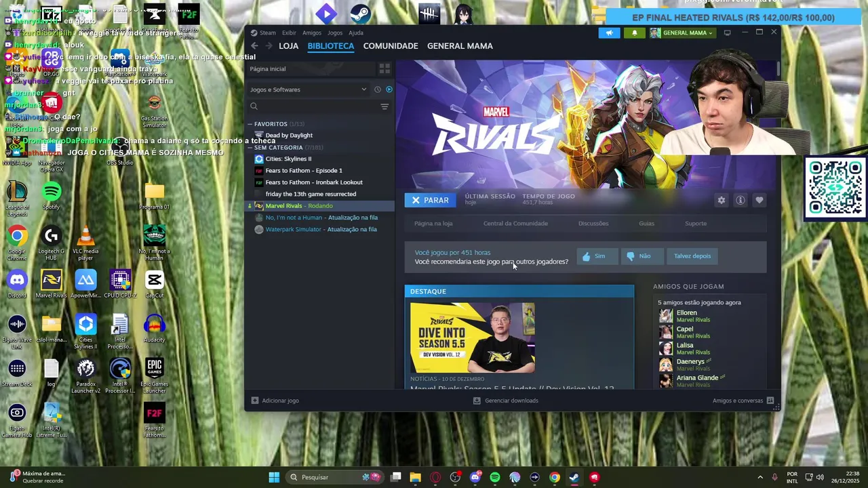Switch library home to grid view icon
The height and width of the screenshot is (488, 868).
[384, 68]
